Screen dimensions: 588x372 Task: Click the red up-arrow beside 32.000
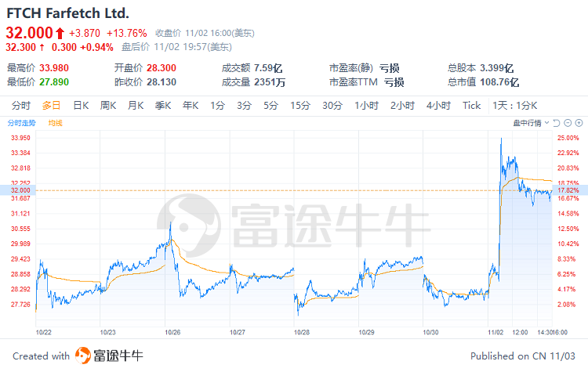(60, 34)
